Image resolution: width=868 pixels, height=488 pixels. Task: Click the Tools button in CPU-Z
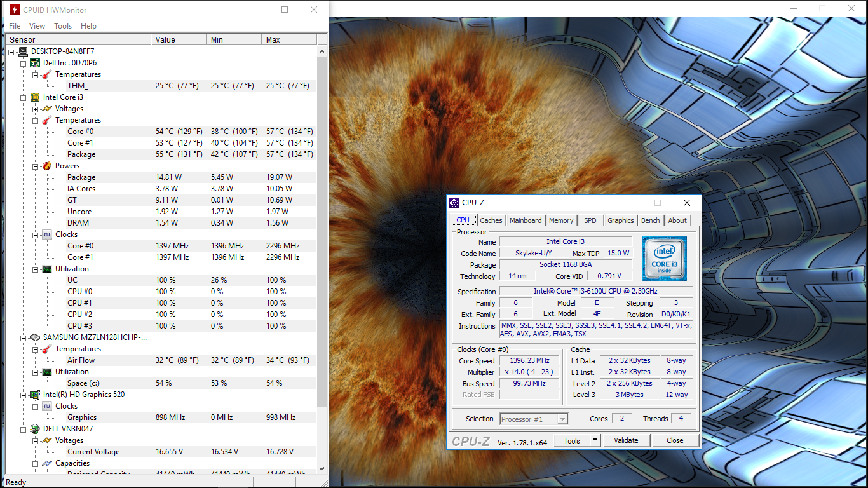(x=572, y=440)
